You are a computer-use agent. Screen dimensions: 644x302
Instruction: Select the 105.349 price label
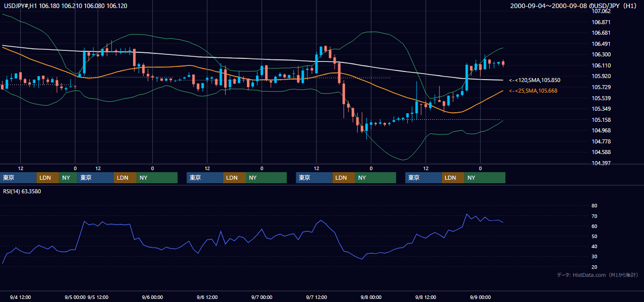point(601,109)
